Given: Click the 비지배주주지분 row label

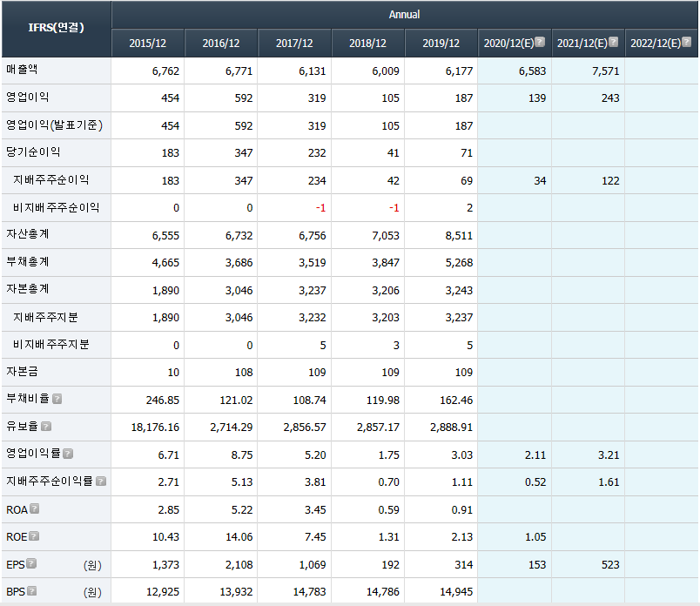Looking at the screenshot, I should pos(50,345).
